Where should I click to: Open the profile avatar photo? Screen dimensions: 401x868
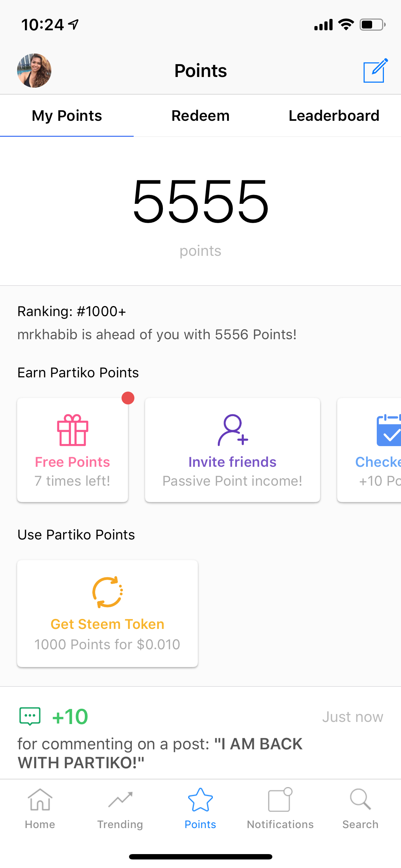point(34,71)
